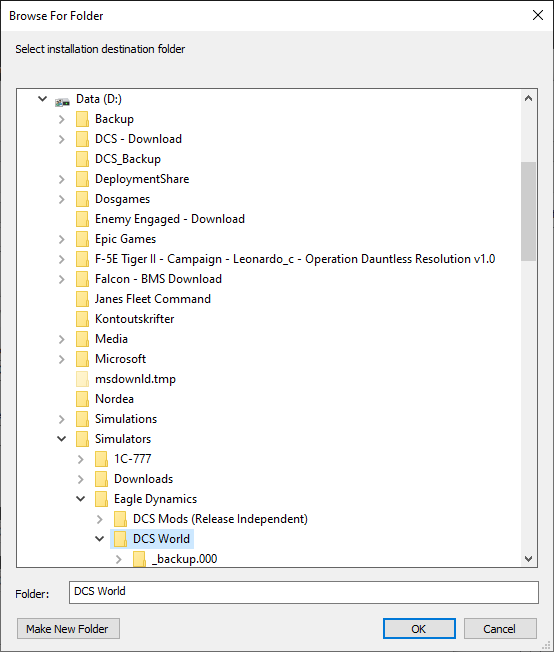The image size is (554, 652).
Task: Collapse the Data (D:) drive node
Action: pos(42,99)
